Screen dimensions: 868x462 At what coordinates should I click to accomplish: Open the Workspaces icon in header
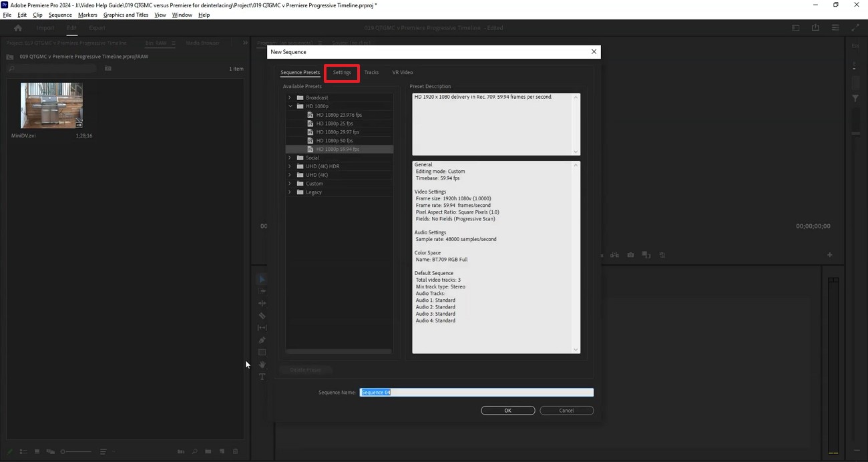(795, 28)
